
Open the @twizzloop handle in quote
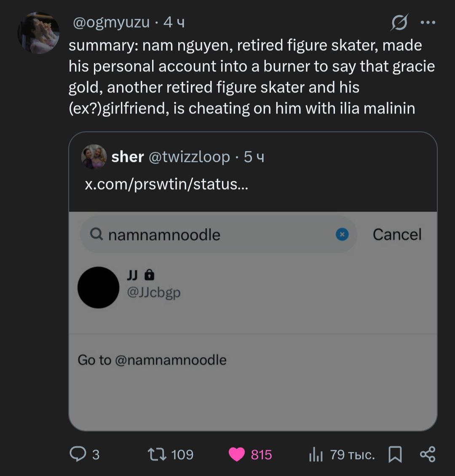point(189,157)
